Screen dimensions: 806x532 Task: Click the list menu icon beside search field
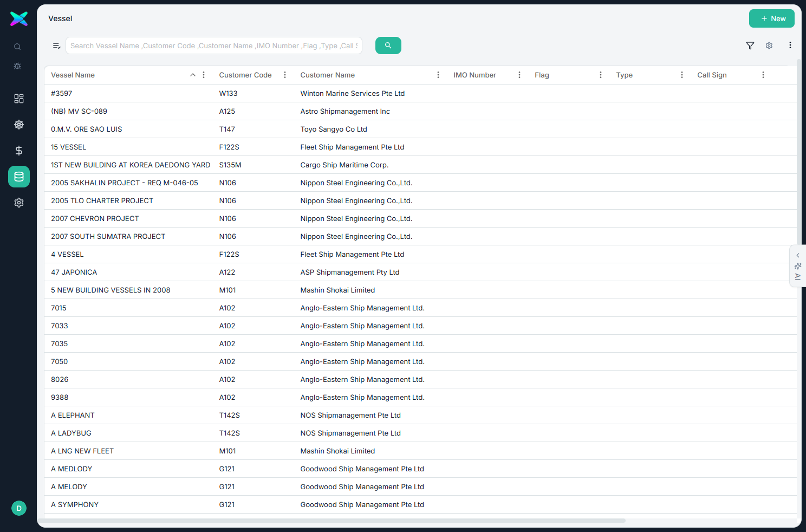coord(56,46)
